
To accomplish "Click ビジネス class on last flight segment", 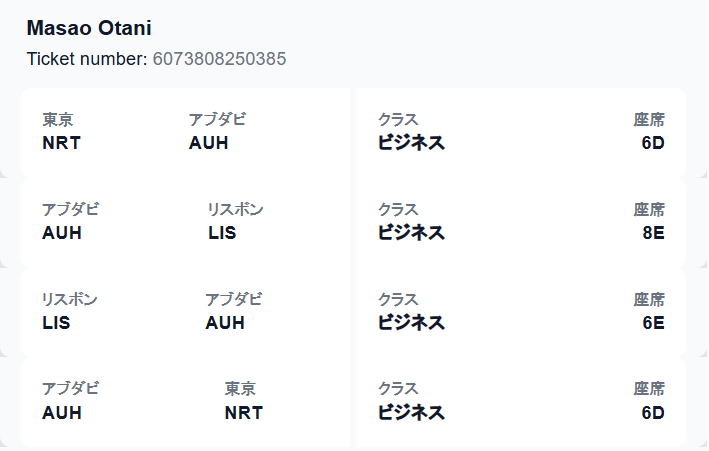I will click(x=411, y=413).
